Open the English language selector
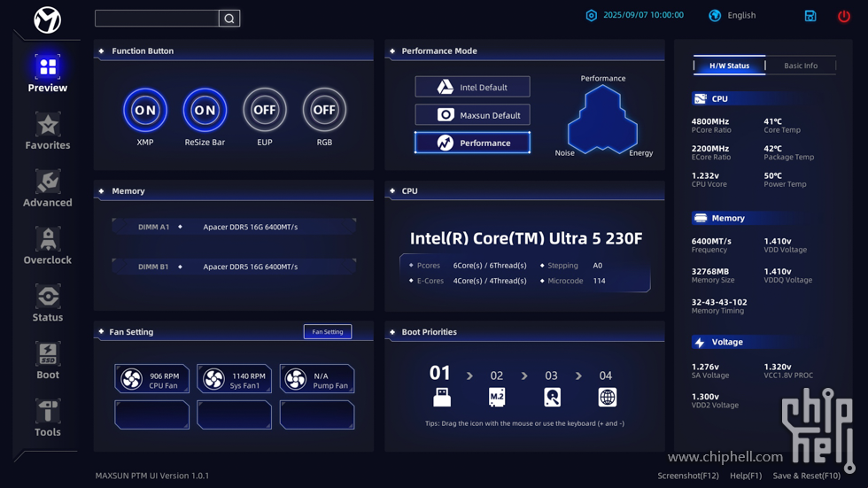This screenshot has width=868, height=488. (741, 15)
